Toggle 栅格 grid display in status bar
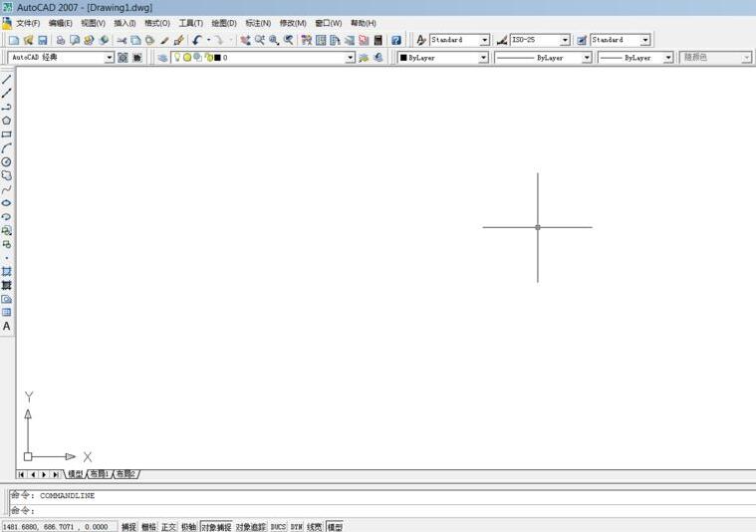This screenshot has height=532, width=756. pos(149,527)
